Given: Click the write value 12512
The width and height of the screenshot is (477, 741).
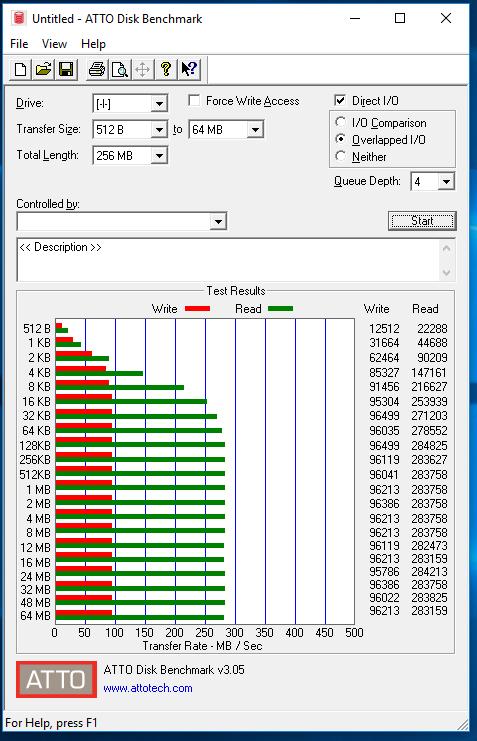Looking at the screenshot, I should tap(384, 328).
